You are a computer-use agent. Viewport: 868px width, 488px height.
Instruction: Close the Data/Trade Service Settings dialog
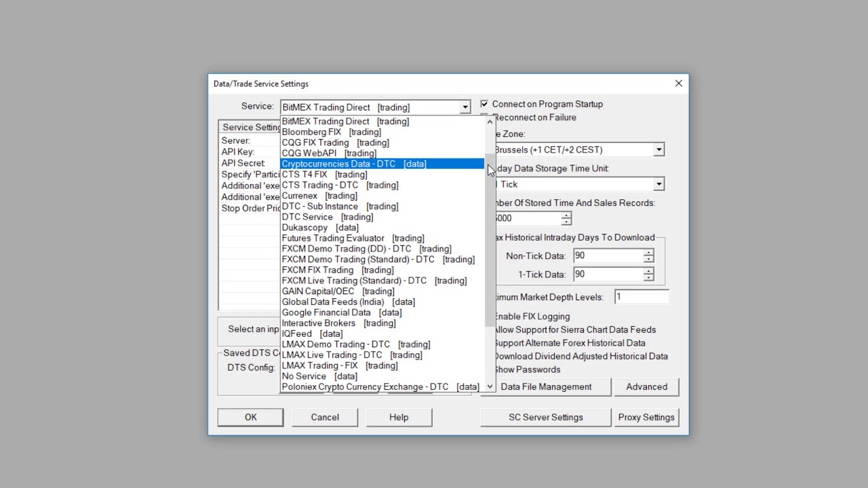(x=678, y=83)
